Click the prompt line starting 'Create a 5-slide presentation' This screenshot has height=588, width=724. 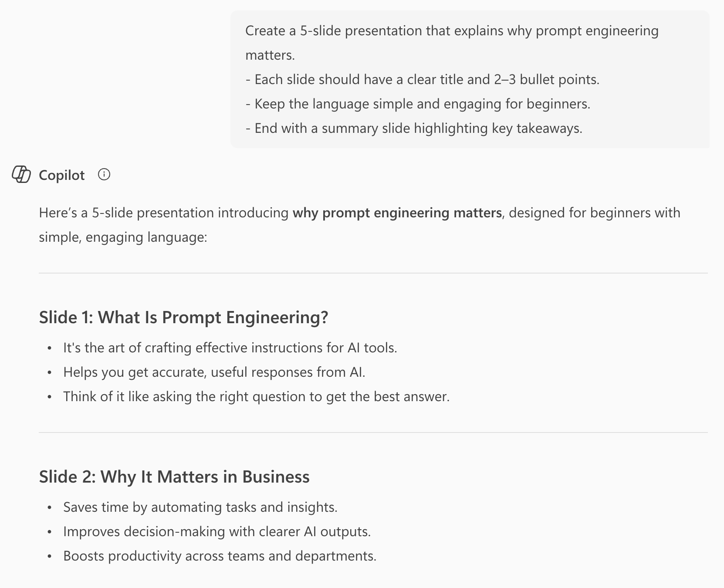tap(451, 31)
